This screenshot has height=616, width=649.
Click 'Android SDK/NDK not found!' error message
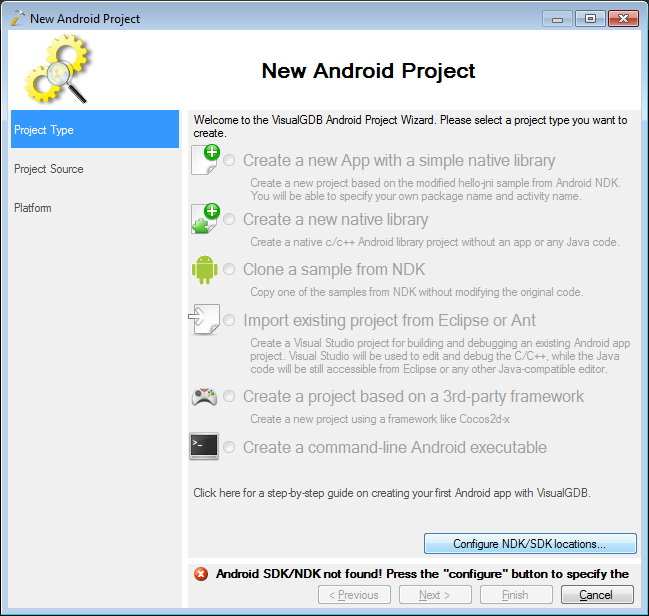click(x=422, y=574)
